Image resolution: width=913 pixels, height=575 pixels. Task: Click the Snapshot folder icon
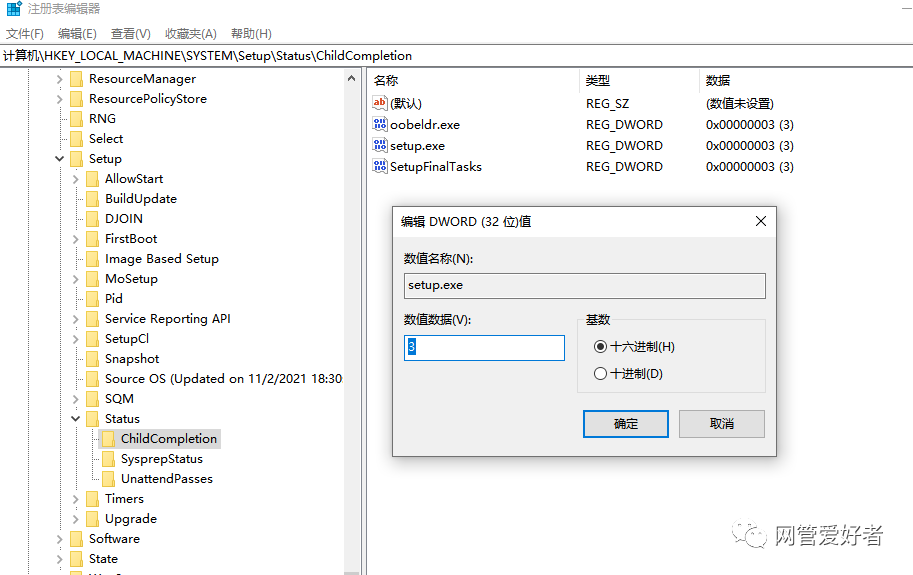pos(92,359)
